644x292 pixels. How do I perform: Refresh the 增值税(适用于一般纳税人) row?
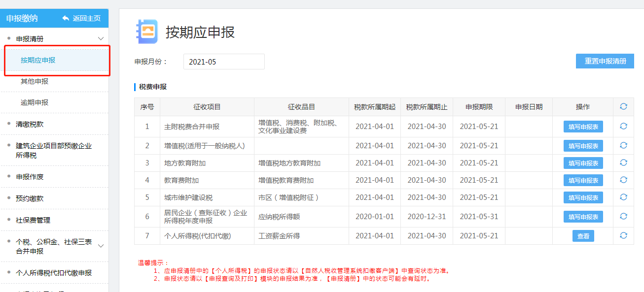[623, 145]
